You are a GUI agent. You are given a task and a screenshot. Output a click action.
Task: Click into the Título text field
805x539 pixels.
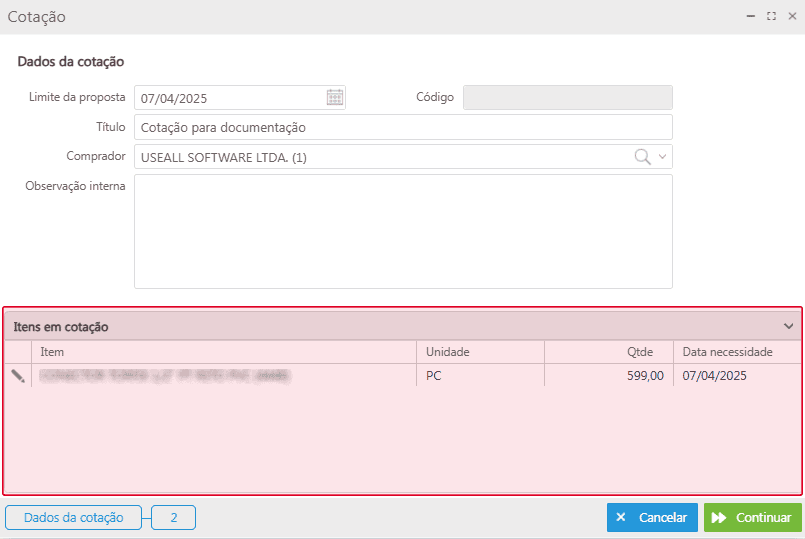point(403,127)
